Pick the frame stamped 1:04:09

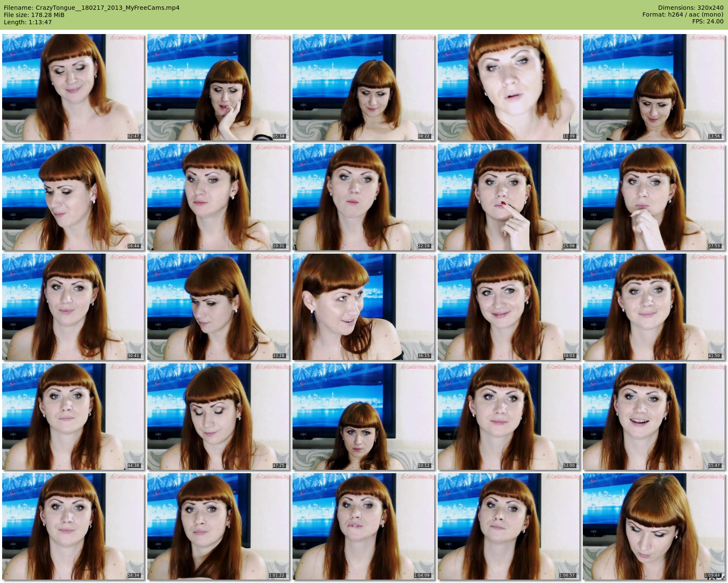click(364, 526)
